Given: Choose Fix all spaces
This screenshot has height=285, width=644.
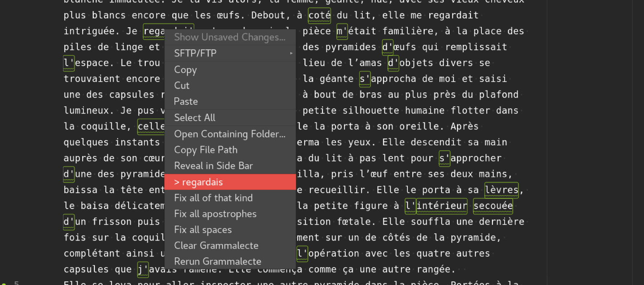Looking at the screenshot, I should tap(230, 230).
